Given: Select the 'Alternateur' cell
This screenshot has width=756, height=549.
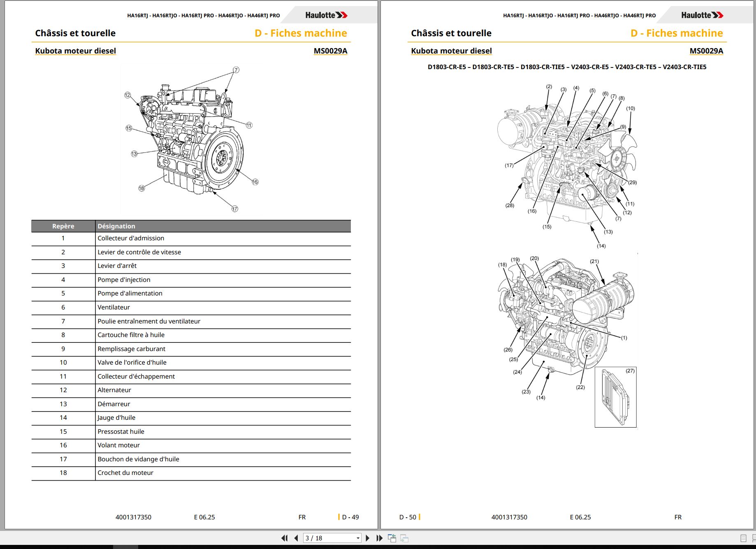Looking at the screenshot, I should [223, 390].
